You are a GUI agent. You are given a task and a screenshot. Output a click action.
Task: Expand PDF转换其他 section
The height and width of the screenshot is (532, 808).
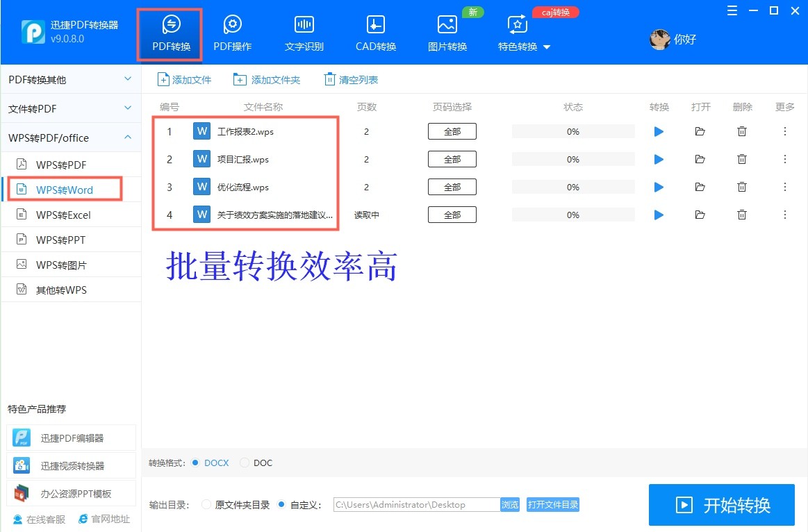(71, 79)
